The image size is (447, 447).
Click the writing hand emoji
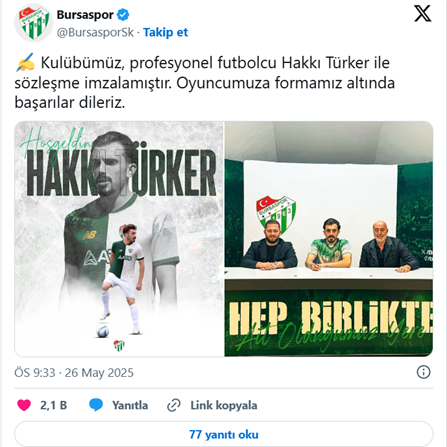25,62
